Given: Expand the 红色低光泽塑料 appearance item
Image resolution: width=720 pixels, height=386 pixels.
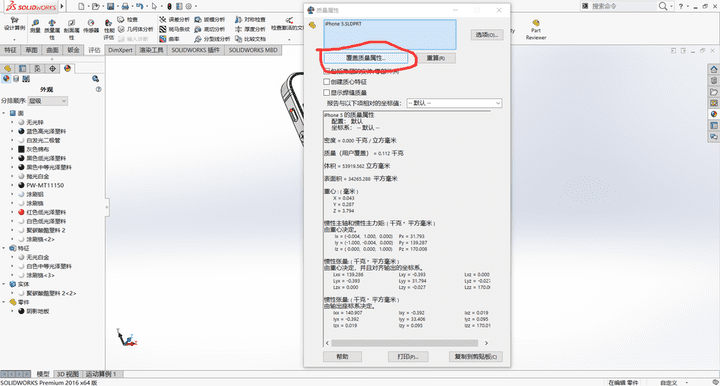Looking at the screenshot, I should pos(12,213).
